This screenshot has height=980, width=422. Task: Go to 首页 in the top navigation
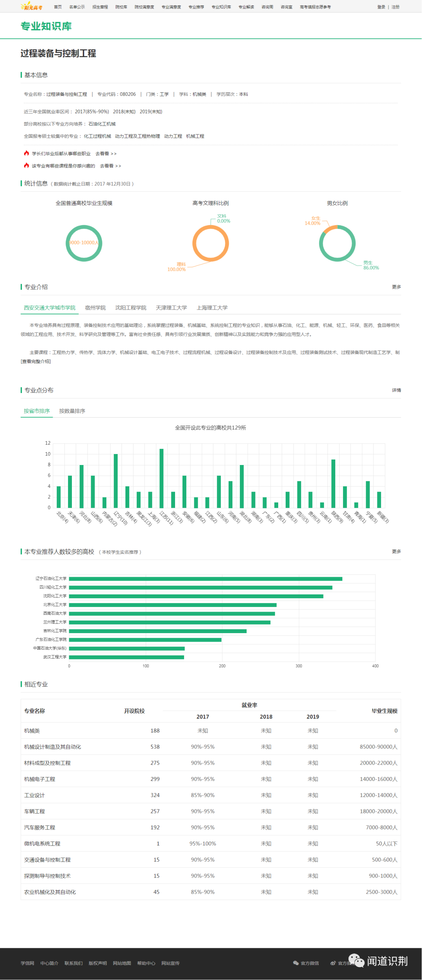pyautogui.click(x=58, y=7)
